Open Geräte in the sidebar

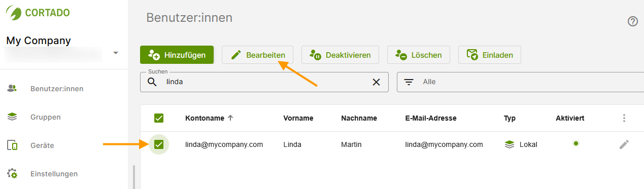[x=42, y=145]
